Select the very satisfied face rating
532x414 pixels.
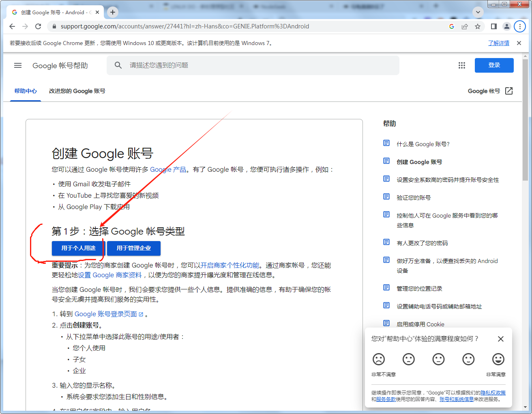tap(498, 359)
